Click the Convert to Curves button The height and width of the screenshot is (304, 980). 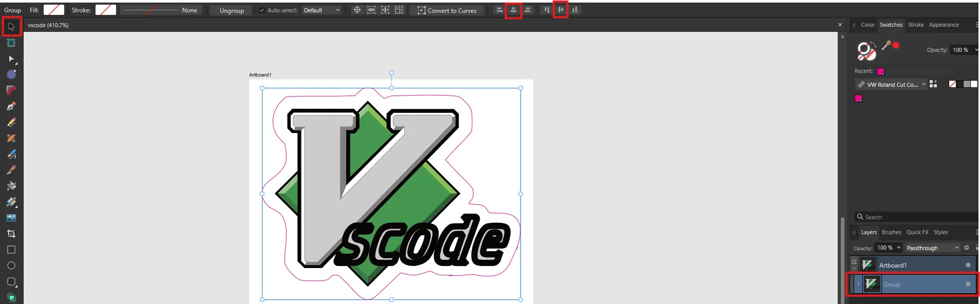coord(447,10)
